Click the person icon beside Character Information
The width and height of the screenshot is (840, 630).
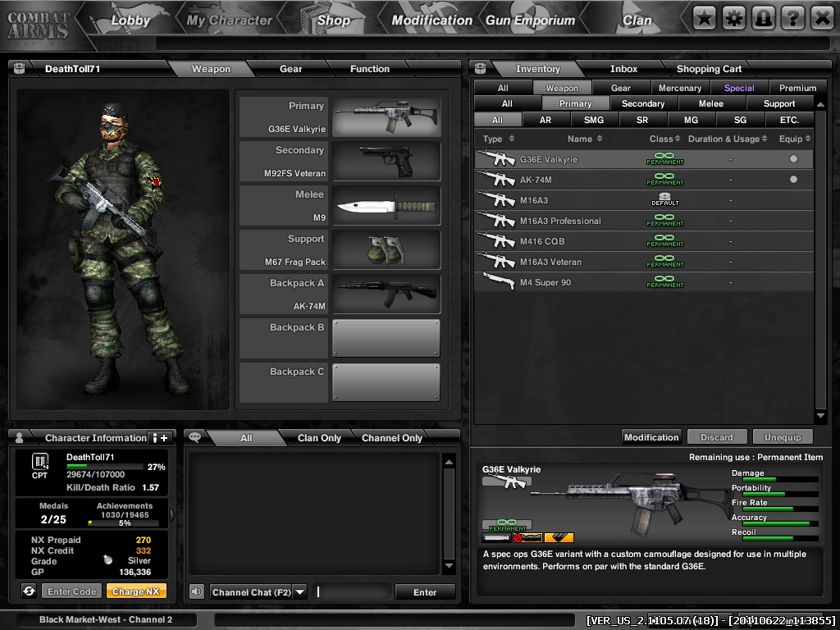point(20,438)
